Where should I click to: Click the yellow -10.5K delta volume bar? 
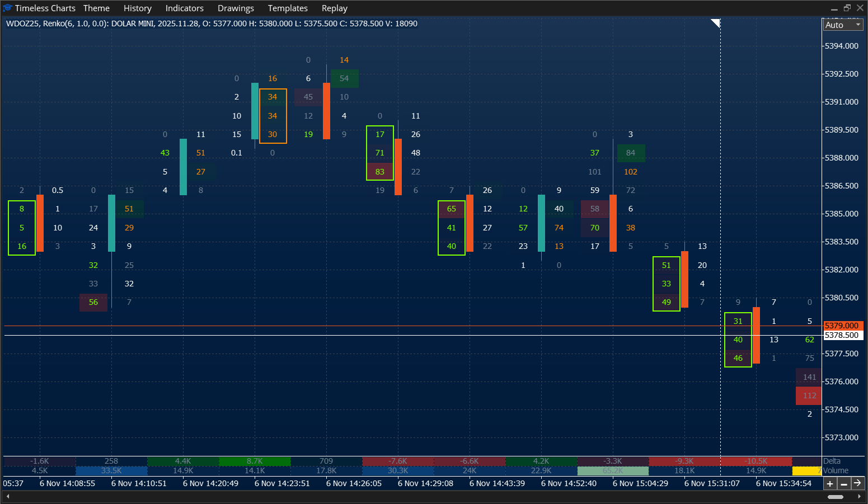(x=756, y=461)
